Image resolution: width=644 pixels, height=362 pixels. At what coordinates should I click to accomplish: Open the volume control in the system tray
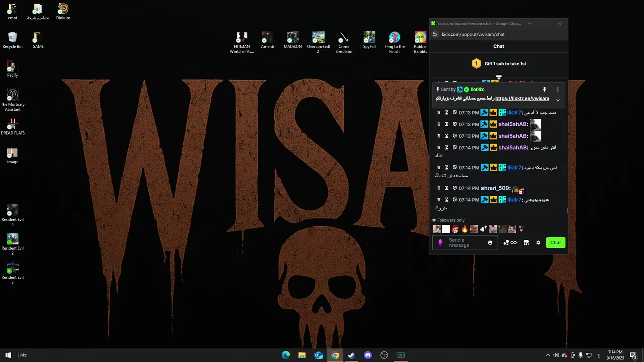point(556,355)
